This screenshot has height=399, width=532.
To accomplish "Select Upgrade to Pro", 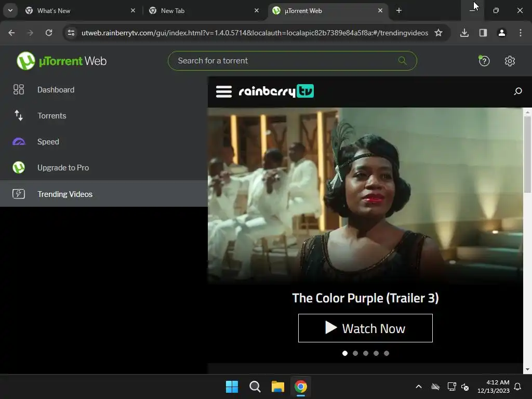I will click(x=104, y=168).
